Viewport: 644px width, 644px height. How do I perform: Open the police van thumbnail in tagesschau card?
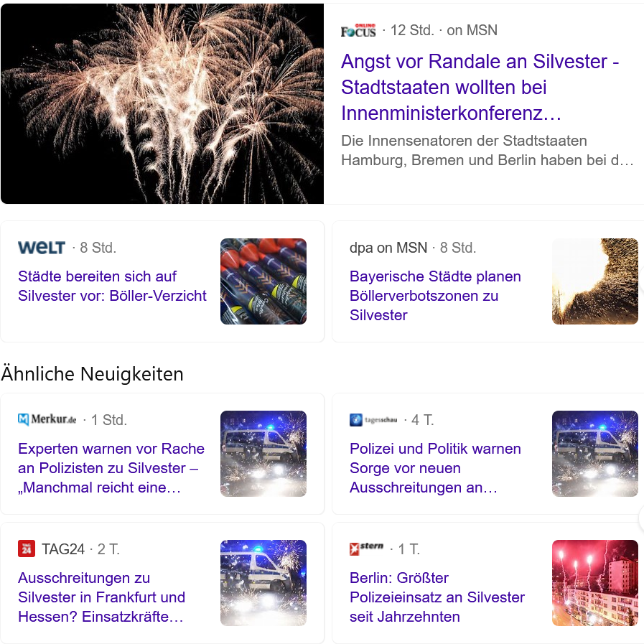594,454
